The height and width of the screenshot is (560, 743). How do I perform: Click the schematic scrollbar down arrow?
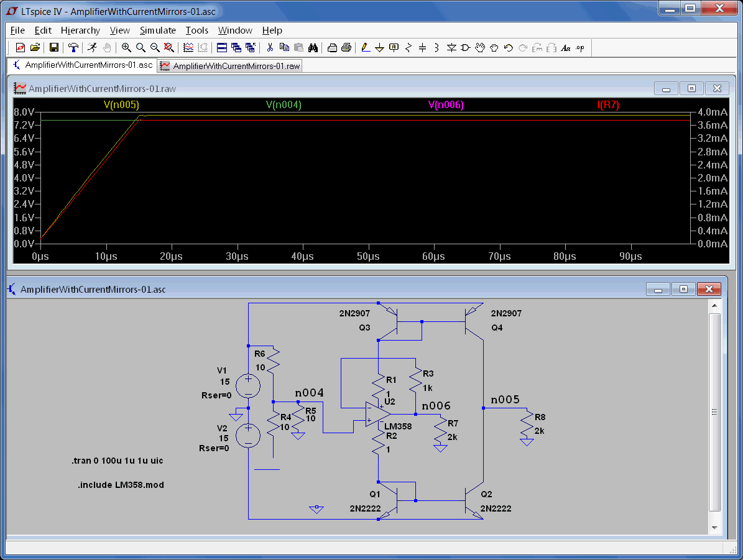click(x=714, y=527)
